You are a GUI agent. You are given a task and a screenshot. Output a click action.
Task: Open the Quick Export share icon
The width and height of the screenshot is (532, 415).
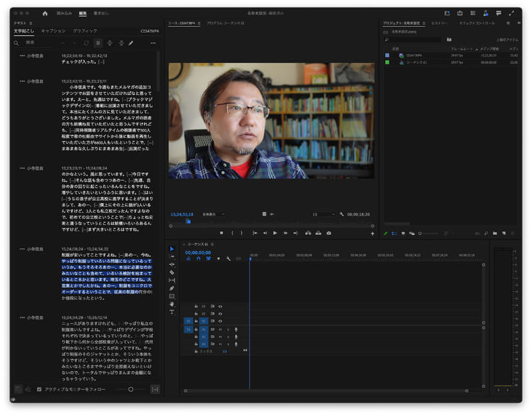tap(460, 13)
